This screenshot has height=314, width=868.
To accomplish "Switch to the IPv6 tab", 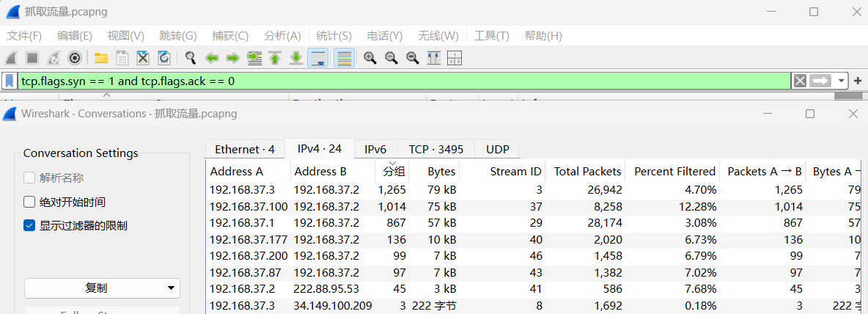I will point(375,149).
